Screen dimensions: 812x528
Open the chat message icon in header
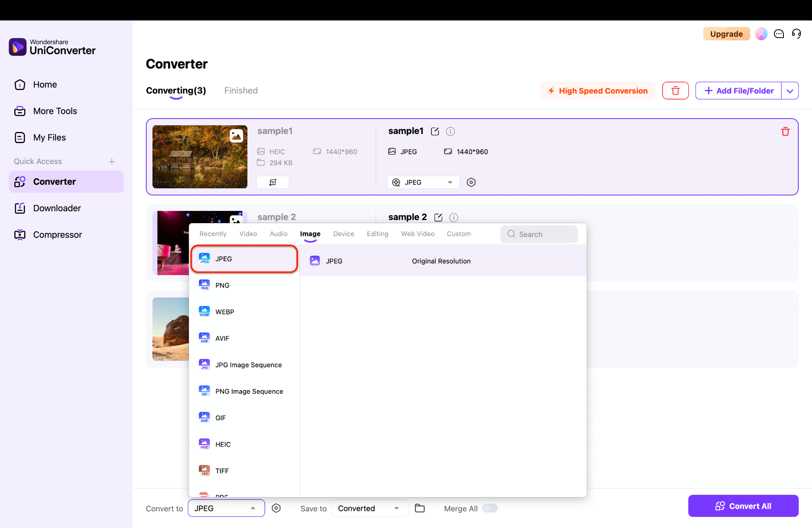click(x=779, y=34)
